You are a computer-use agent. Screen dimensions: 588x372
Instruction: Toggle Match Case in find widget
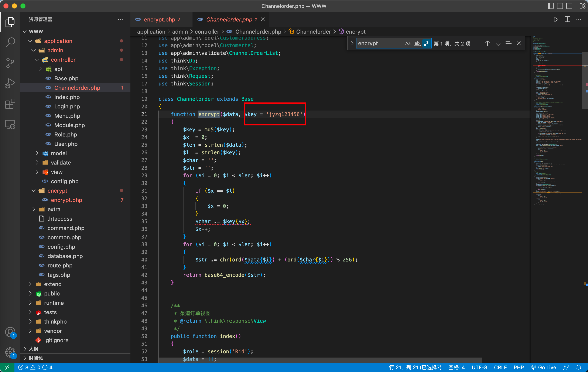coord(408,44)
